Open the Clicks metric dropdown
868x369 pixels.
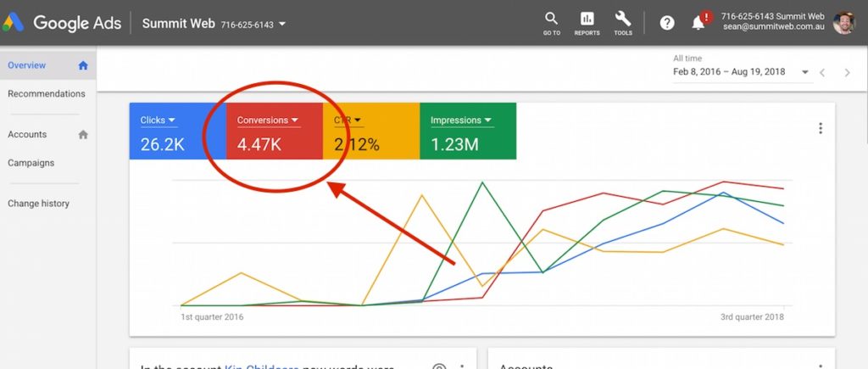coord(158,120)
